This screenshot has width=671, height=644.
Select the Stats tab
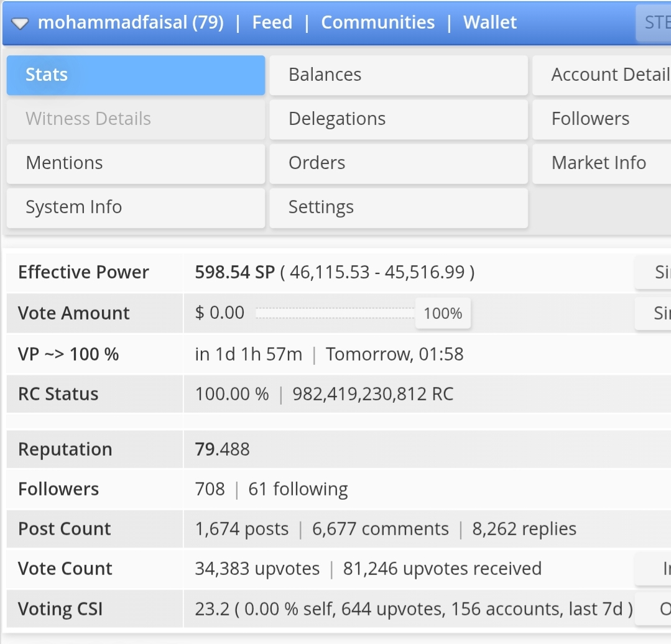136,75
